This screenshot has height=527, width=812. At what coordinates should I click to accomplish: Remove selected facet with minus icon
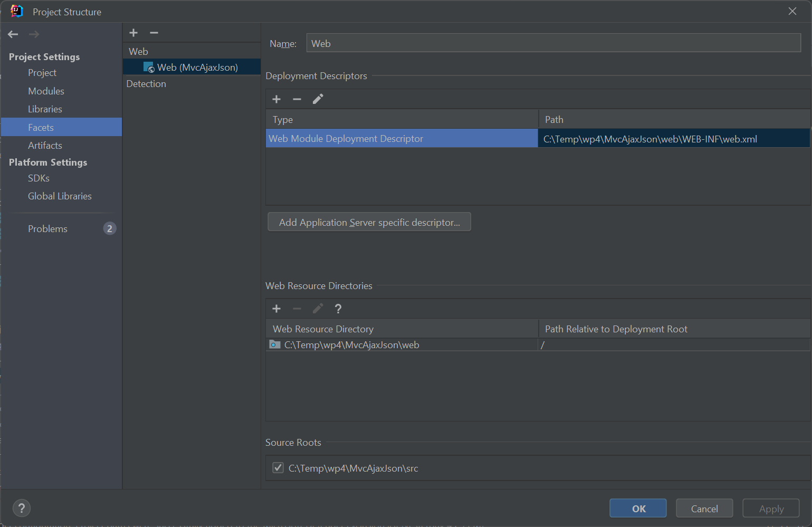coord(154,33)
